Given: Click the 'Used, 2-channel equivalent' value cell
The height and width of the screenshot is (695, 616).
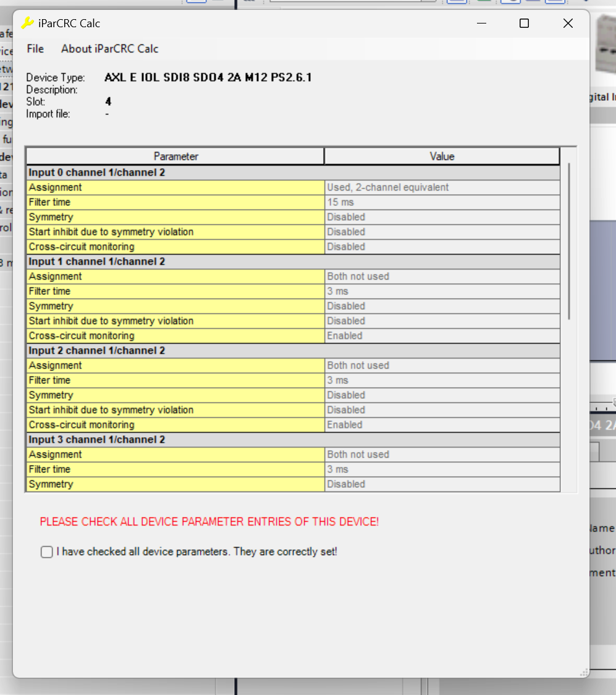Looking at the screenshot, I should coord(442,187).
